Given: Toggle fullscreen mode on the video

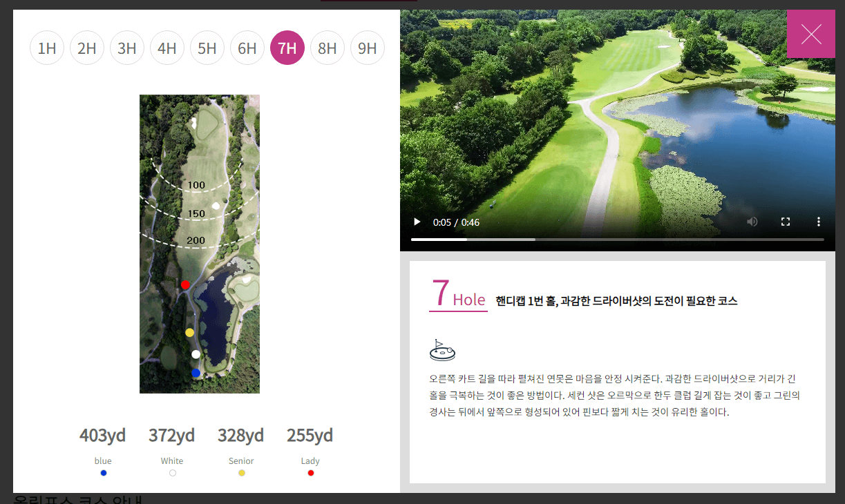Looking at the screenshot, I should [786, 222].
